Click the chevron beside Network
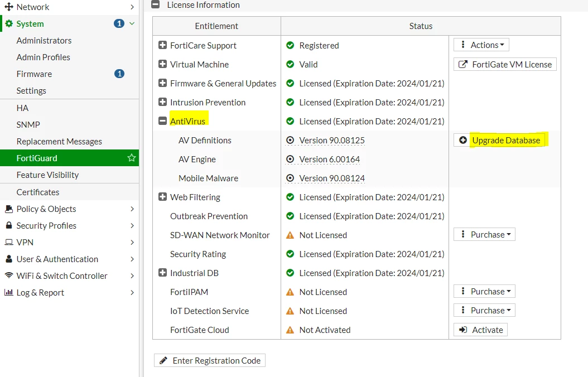 click(x=132, y=7)
